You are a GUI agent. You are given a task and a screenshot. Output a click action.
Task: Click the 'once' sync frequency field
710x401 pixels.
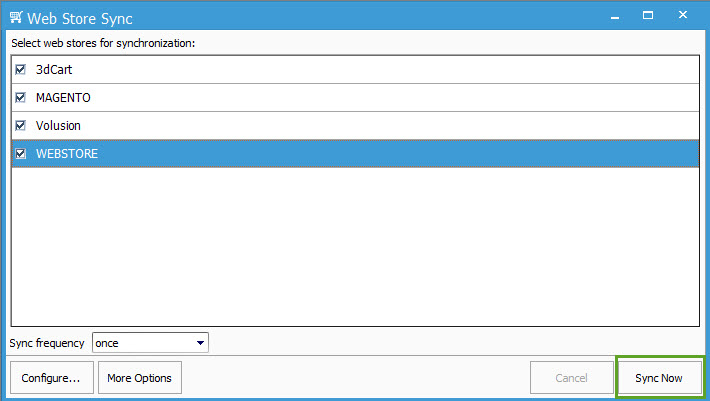pyautogui.click(x=150, y=343)
